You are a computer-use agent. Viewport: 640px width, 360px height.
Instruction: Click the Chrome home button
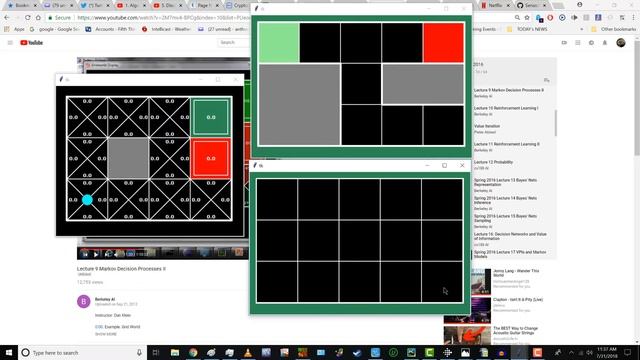[38, 18]
